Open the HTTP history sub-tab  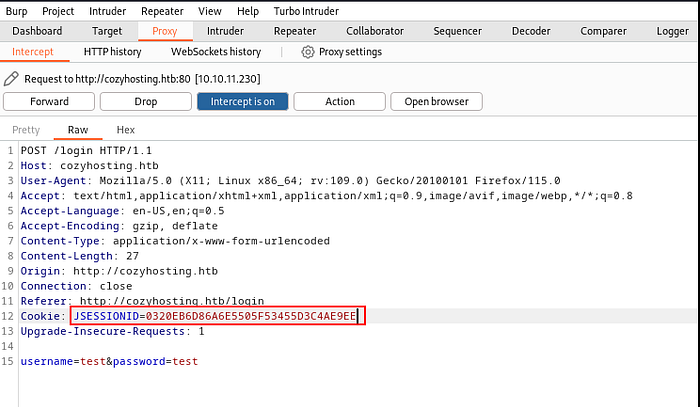pyautogui.click(x=112, y=52)
